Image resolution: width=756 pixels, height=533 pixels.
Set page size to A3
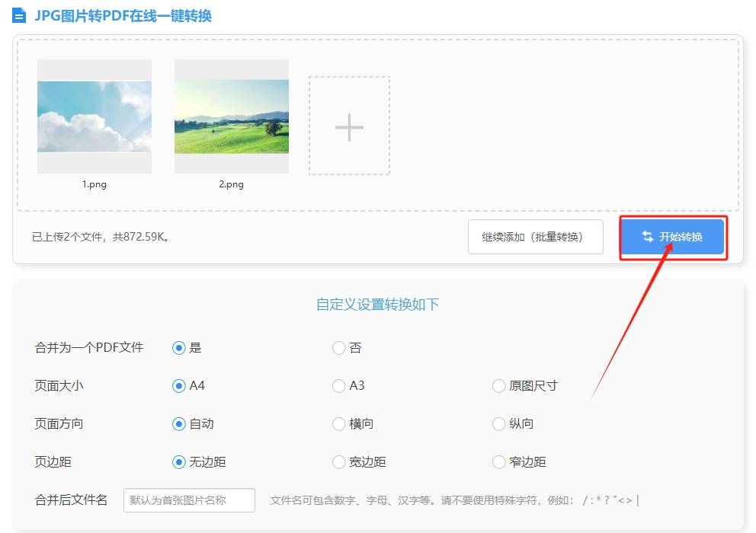coord(339,386)
